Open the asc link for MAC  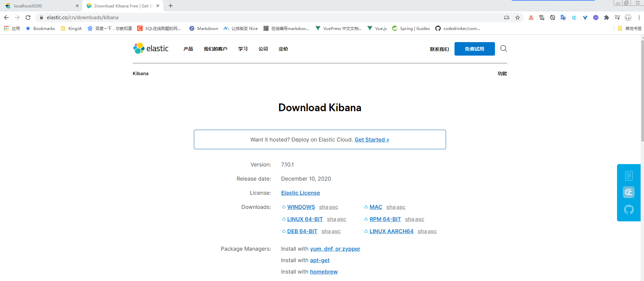pyautogui.click(x=401, y=207)
